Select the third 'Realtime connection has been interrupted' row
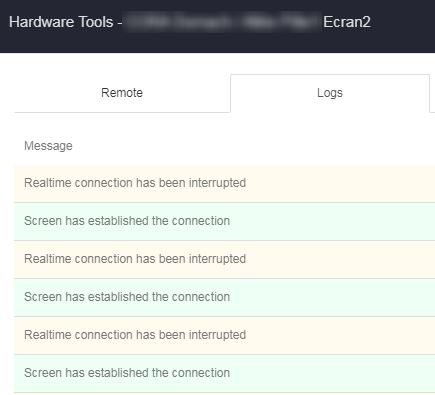The image size is (435, 395). click(224, 335)
